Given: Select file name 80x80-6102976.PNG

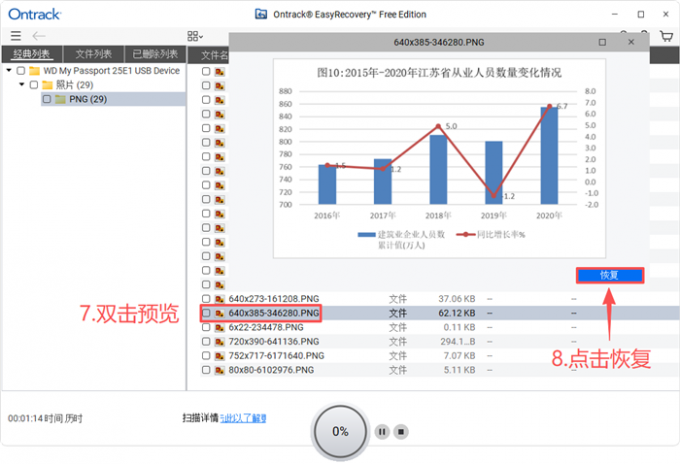Looking at the screenshot, I should (271, 370).
